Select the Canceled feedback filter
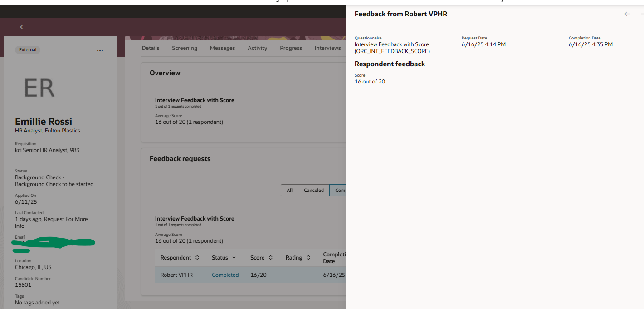Image resolution: width=644 pixels, height=309 pixels. coord(313,190)
